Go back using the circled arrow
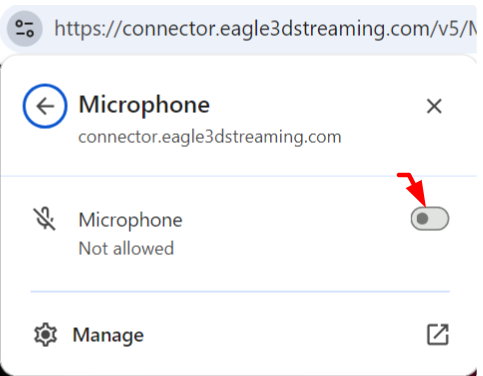The image size is (483, 376). tap(45, 106)
